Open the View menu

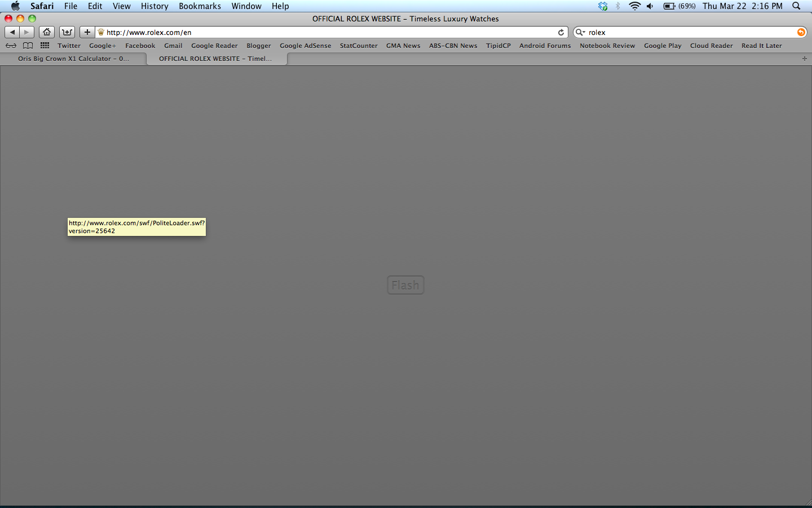click(x=122, y=6)
